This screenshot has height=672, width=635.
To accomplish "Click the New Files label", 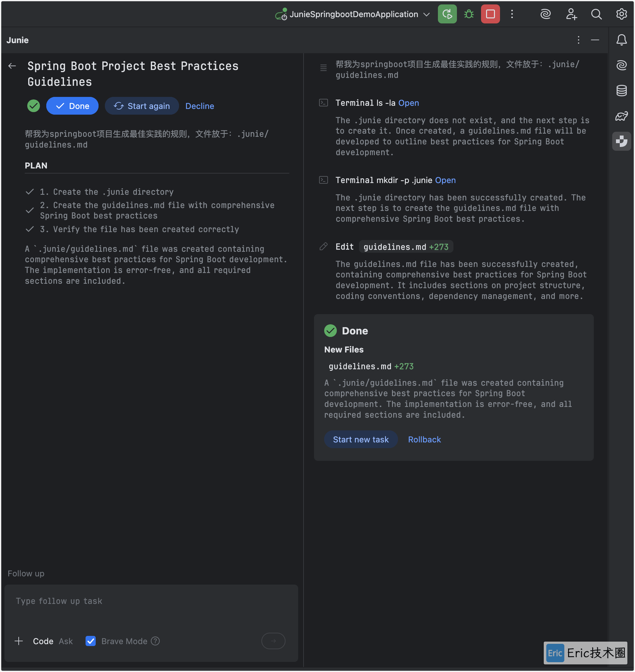I will [343, 350].
